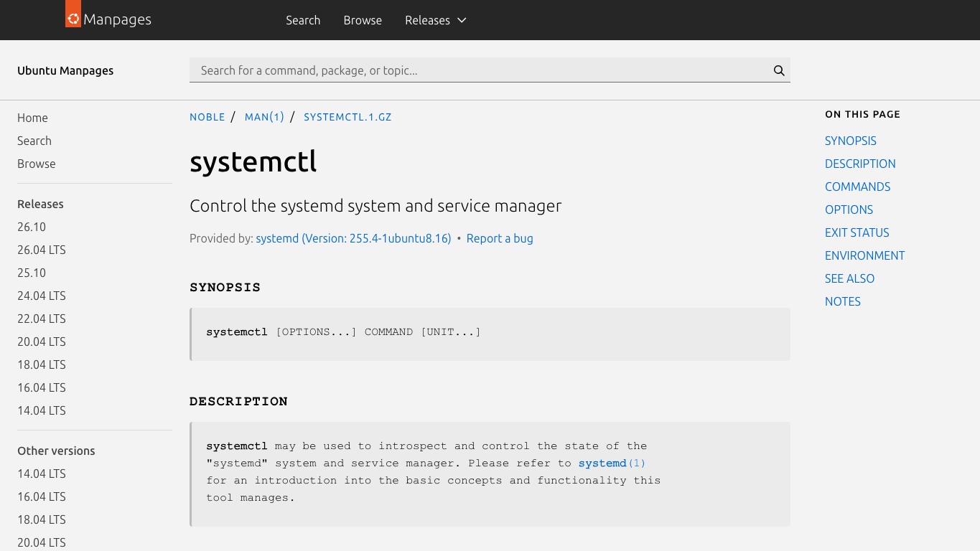This screenshot has width=980, height=551.
Task: Jump to EXIT STATUS section
Action: click(857, 232)
